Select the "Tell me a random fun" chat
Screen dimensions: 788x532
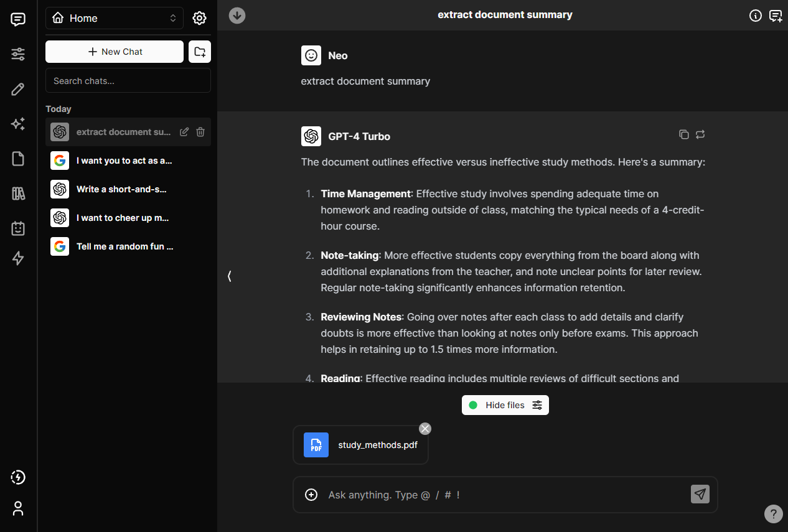[x=124, y=246]
